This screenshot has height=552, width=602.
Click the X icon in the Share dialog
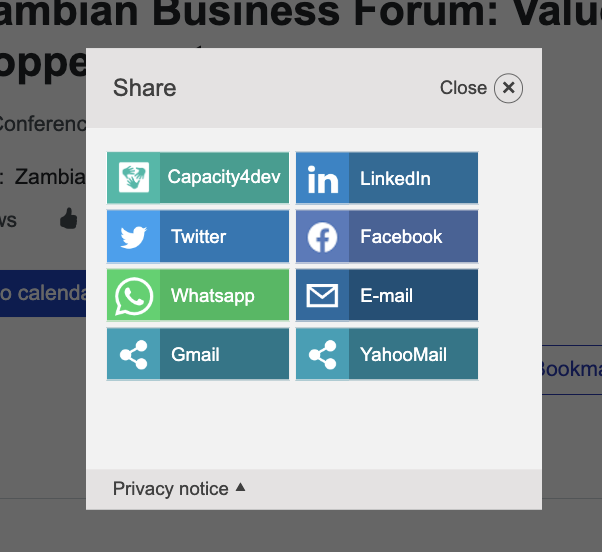508,88
